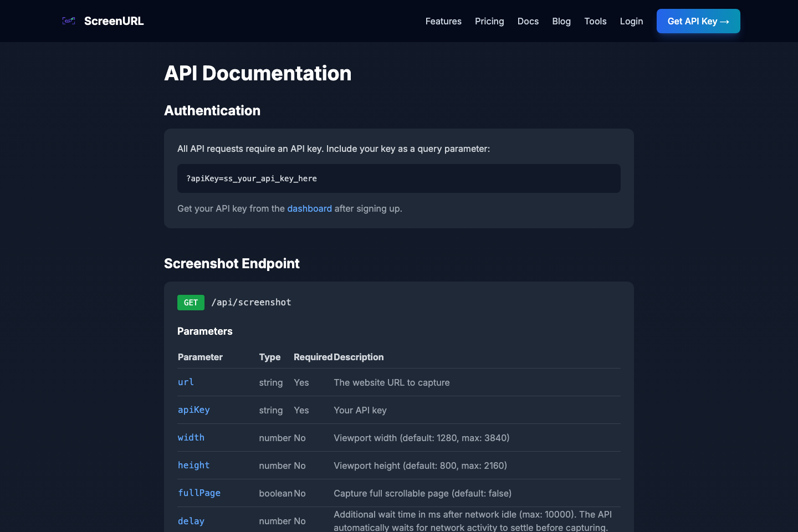Click the Login link
The image size is (798, 532).
(631, 21)
